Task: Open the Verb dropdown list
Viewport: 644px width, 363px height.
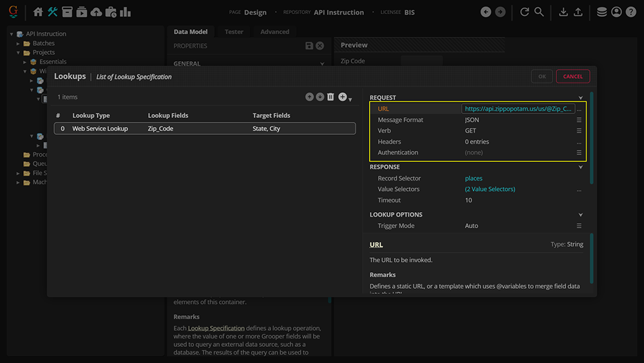Action: (579, 131)
